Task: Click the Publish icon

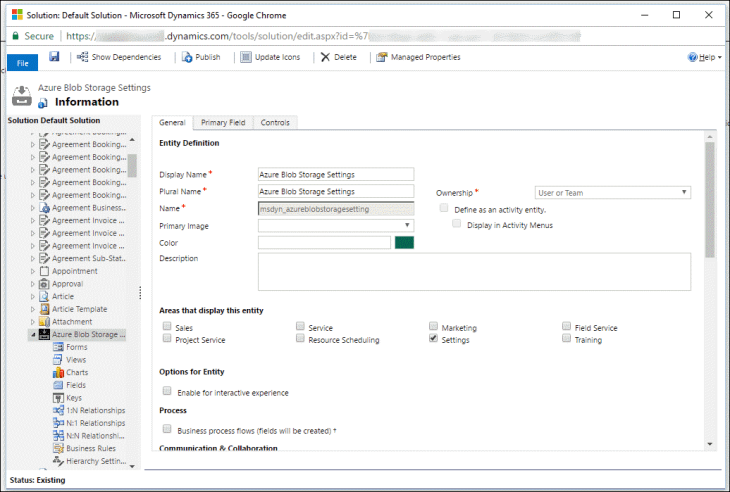Action: point(187,57)
